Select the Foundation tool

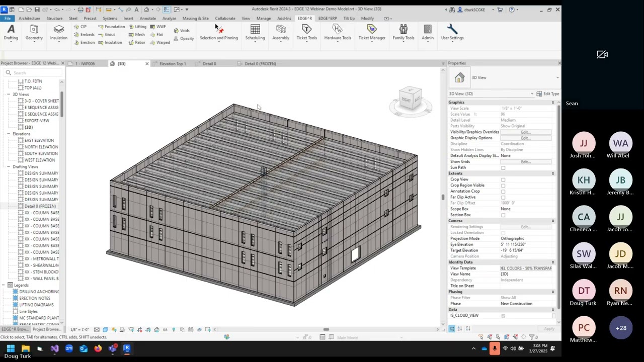111,27
